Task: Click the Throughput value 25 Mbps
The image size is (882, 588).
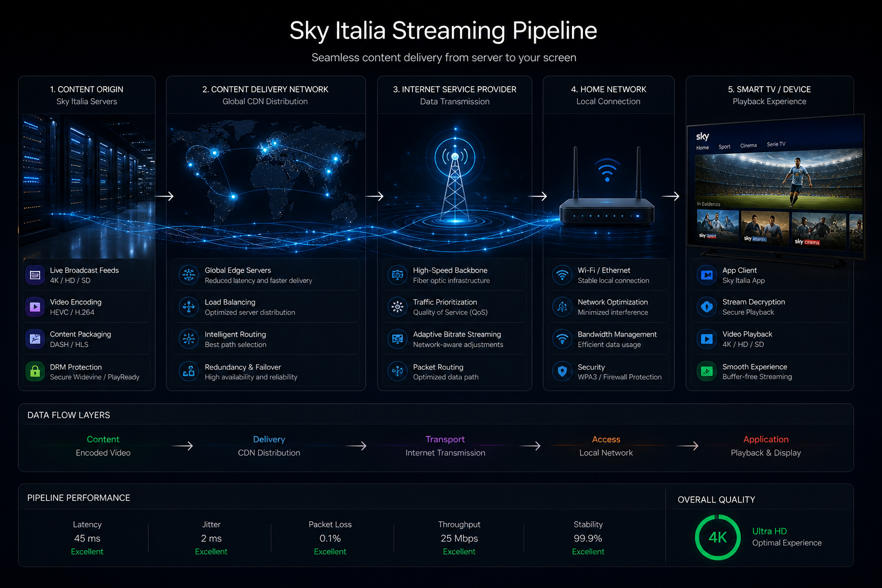Action: click(x=459, y=539)
